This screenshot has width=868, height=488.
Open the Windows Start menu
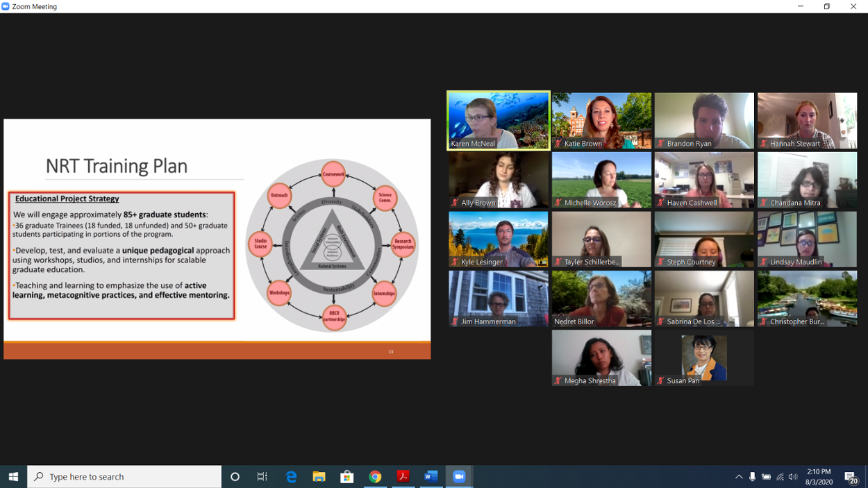click(x=13, y=477)
